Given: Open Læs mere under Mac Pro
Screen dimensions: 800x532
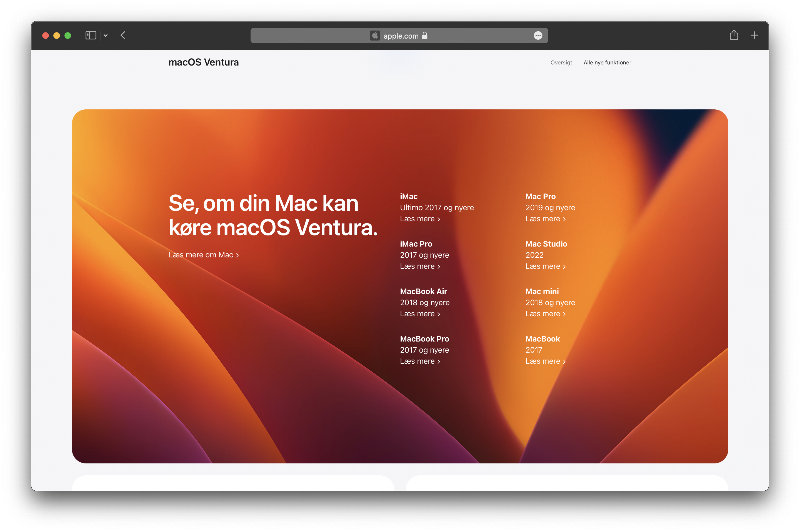Looking at the screenshot, I should 546,219.
